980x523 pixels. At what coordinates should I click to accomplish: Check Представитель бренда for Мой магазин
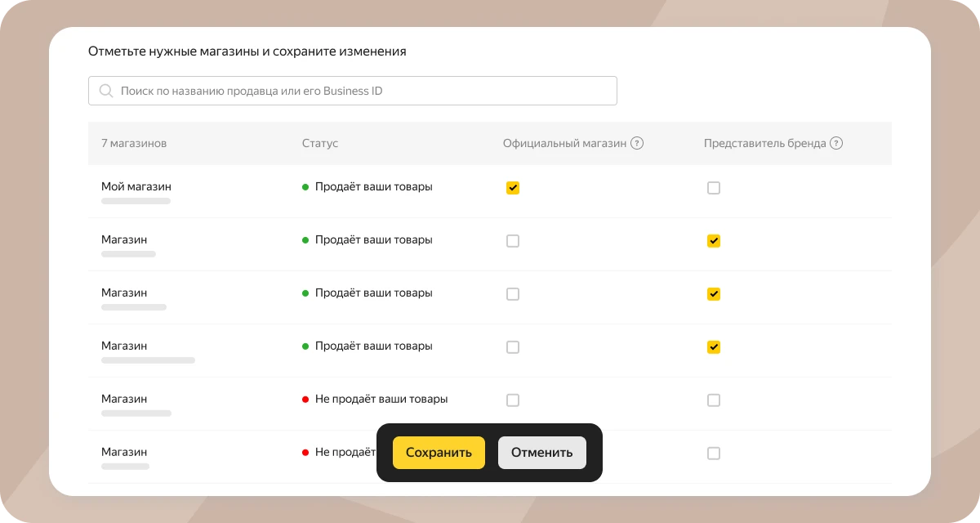[x=714, y=188]
